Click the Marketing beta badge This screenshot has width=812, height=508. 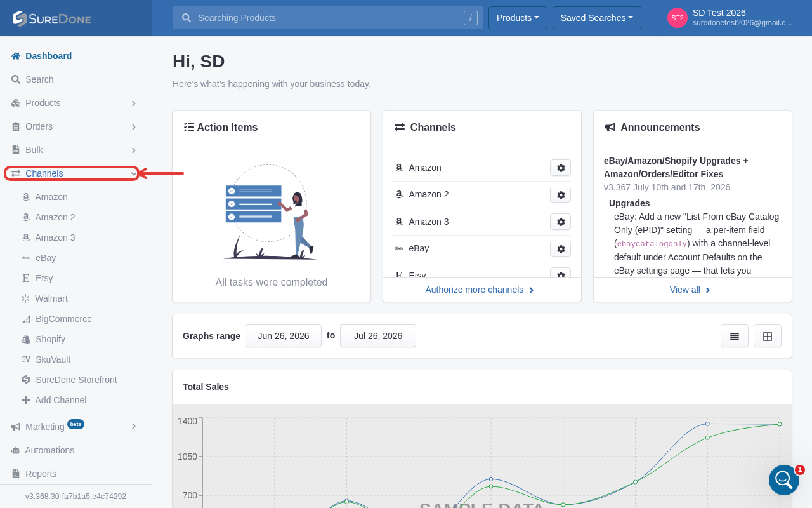pos(75,424)
